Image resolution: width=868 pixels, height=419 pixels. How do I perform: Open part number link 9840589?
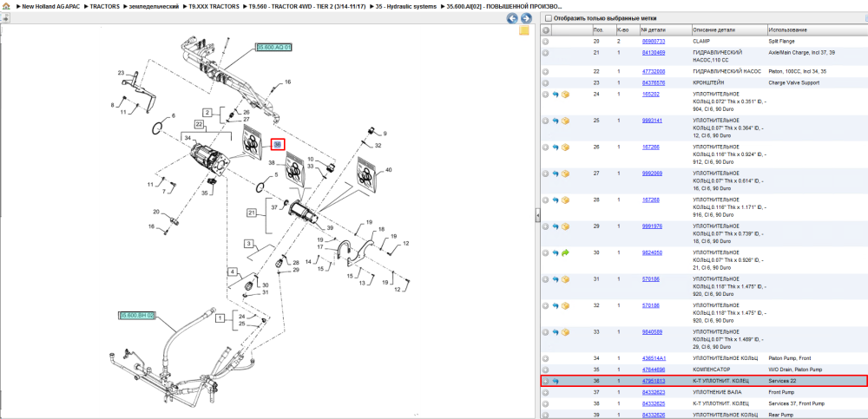click(652, 332)
